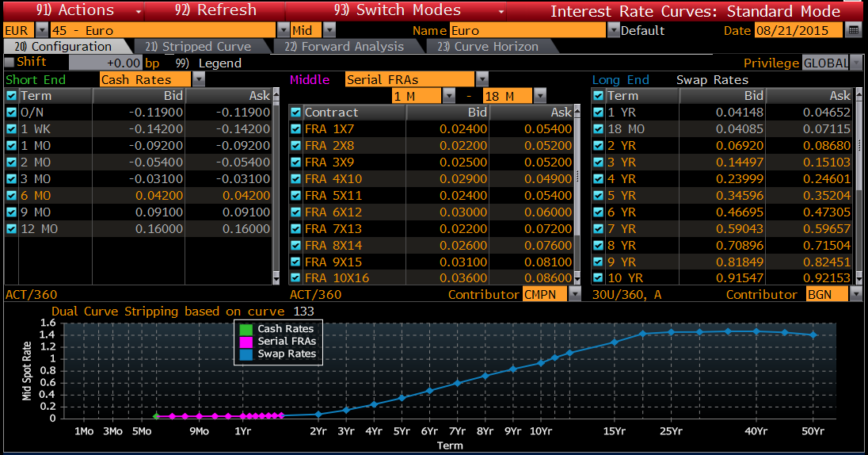Toggle the 5 YR swap rate checkbox
The width and height of the screenshot is (868, 455).
(x=599, y=195)
